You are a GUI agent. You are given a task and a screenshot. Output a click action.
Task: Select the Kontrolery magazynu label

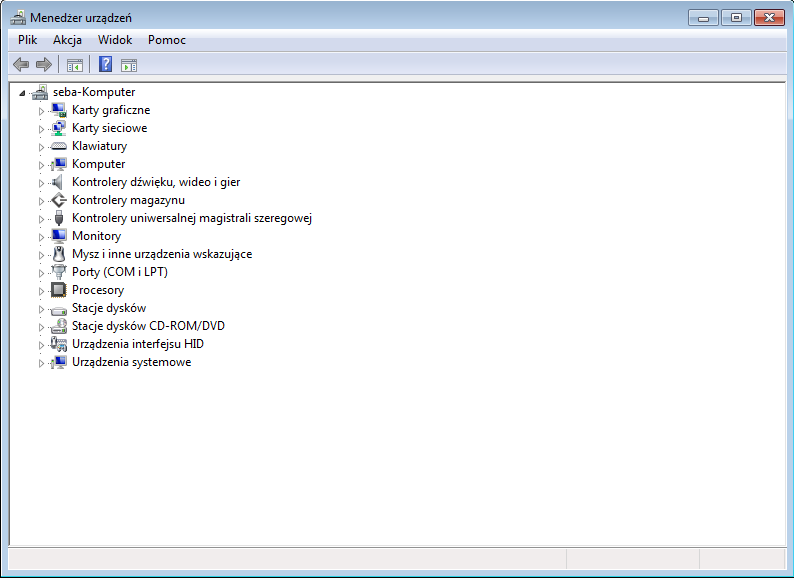point(128,200)
